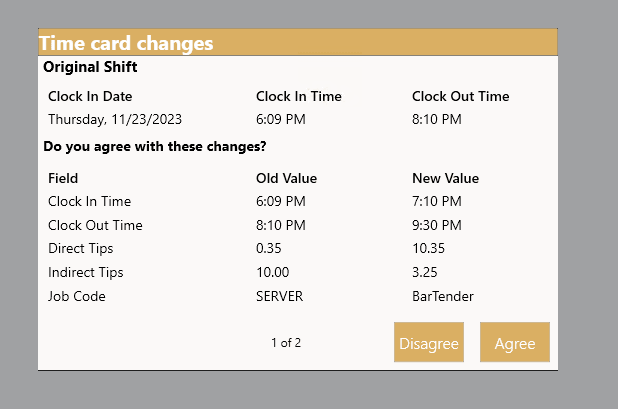Click the 'New Value' column header

coord(446,178)
